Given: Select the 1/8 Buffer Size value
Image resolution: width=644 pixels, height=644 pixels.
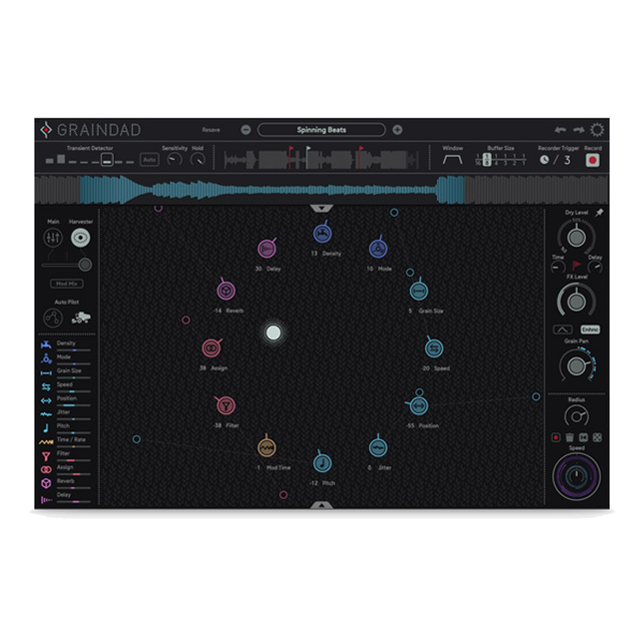Looking at the screenshot, I should click(x=487, y=160).
